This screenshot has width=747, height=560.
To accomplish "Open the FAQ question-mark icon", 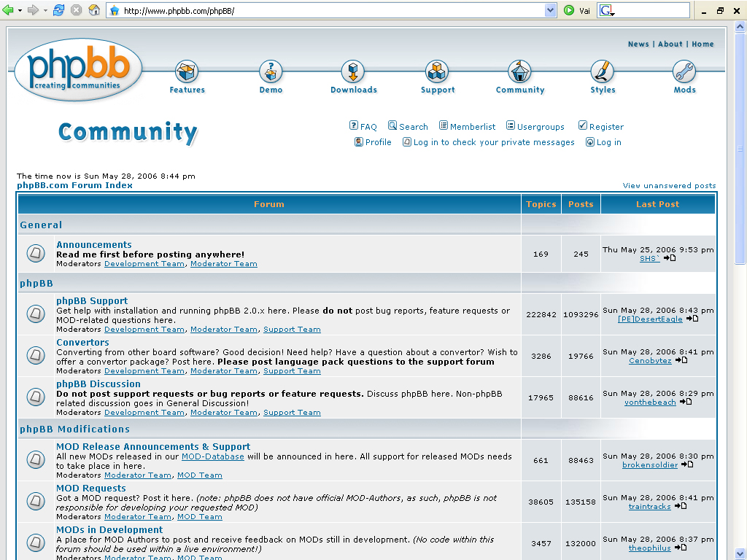I will [x=352, y=125].
